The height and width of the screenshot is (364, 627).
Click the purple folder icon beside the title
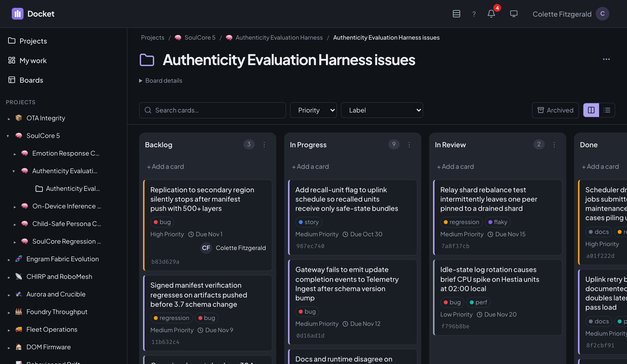point(147,60)
